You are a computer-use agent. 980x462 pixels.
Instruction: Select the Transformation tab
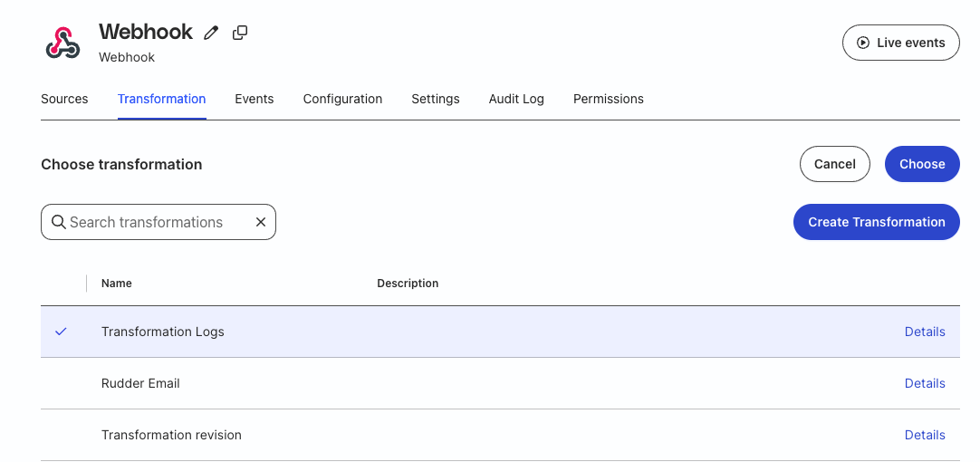pos(162,99)
